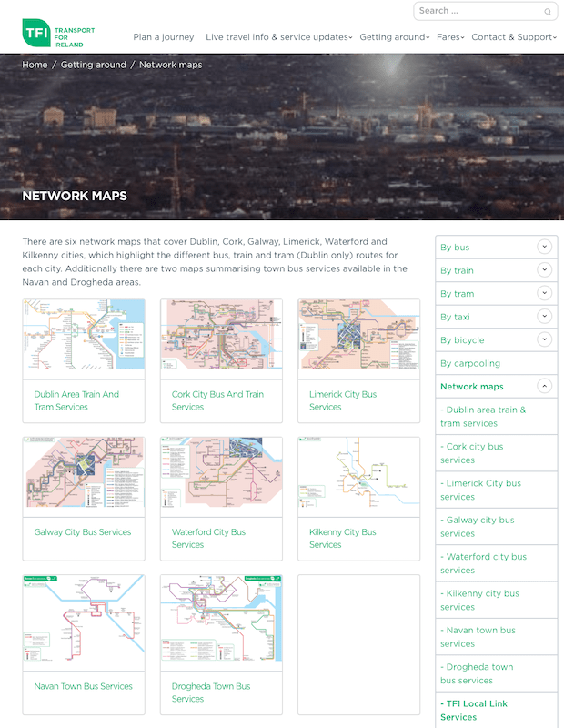
Task: Click the search magnifier icon
Action: (x=548, y=12)
